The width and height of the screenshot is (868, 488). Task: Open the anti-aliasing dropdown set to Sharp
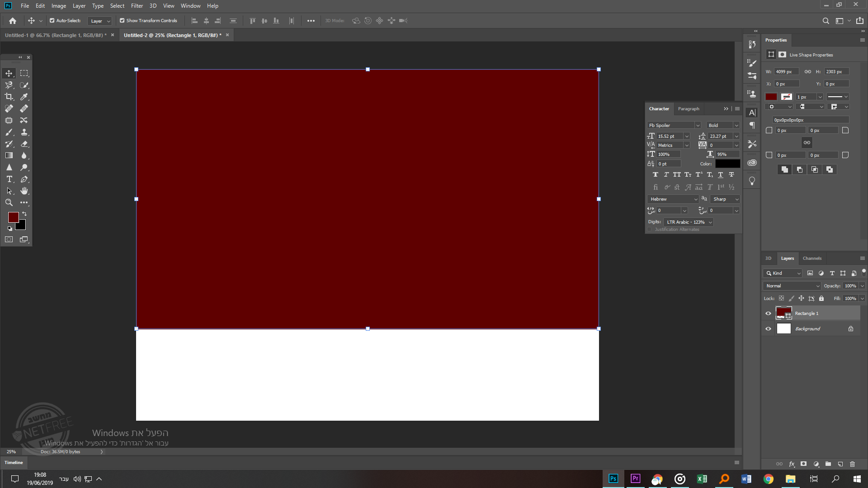tap(724, 199)
